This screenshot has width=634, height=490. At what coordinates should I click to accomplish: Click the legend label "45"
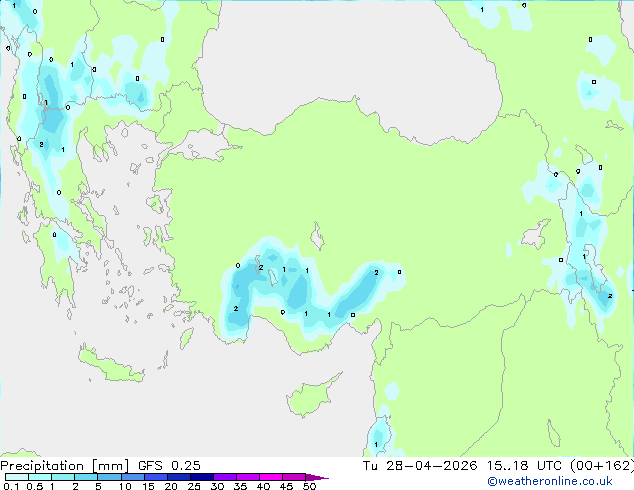tap(286, 486)
